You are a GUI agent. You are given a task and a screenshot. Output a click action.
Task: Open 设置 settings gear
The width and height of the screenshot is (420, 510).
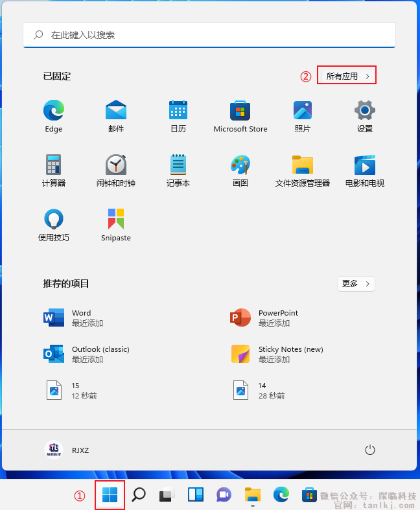pos(365,116)
